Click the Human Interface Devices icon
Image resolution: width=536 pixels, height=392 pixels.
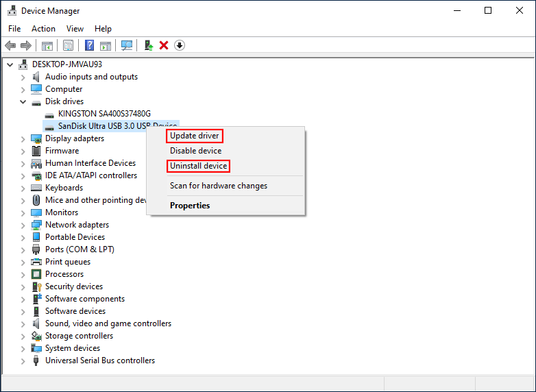(x=36, y=163)
